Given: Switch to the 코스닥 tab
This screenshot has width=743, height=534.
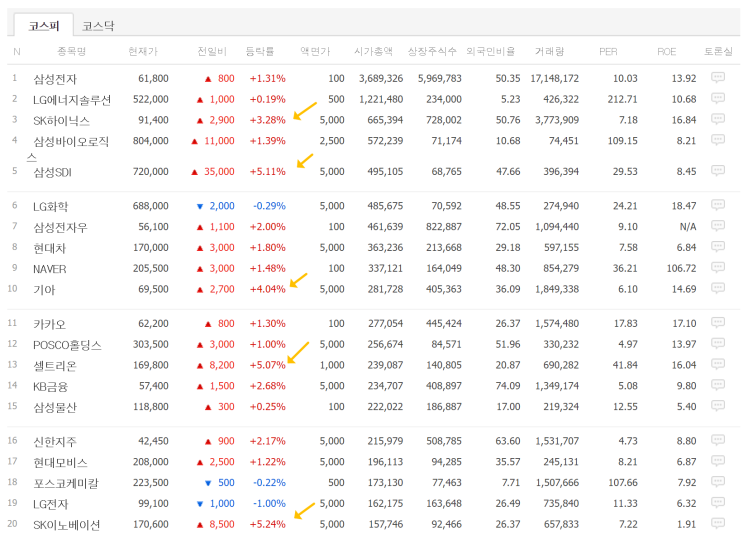Looking at the screenshot, I should [x=98, y=26].
